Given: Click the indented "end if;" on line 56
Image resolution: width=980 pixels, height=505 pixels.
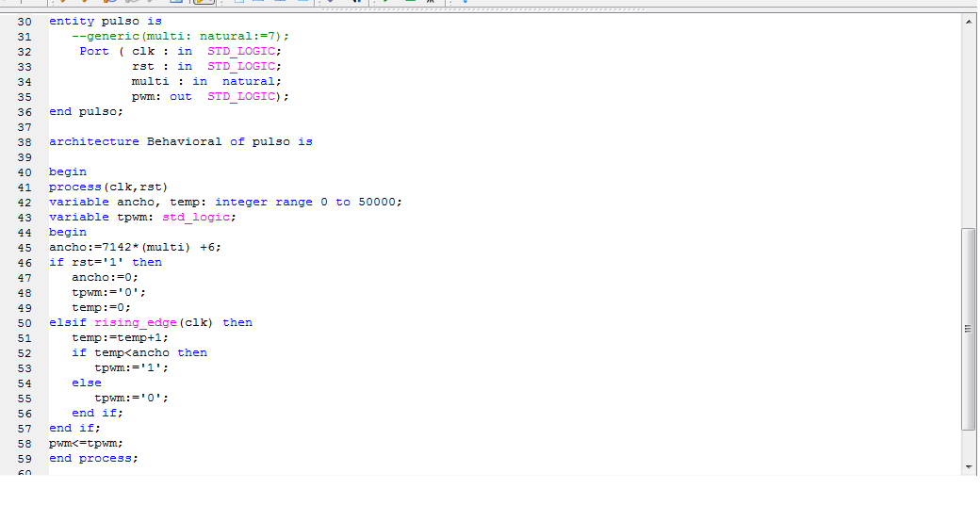Looking at the screenshot, I should (x=97, y=413).
